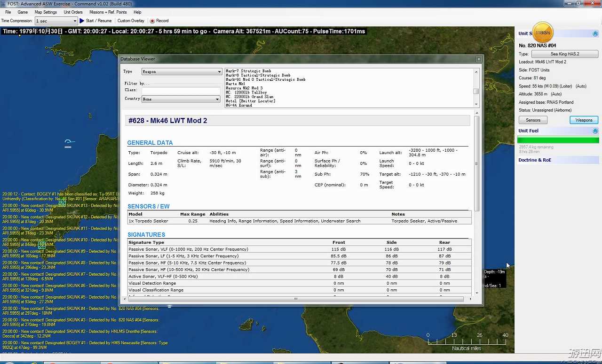Click the Sub Ph: 70% value
Viewport: 602px width, 364px height.
point(364,174)
